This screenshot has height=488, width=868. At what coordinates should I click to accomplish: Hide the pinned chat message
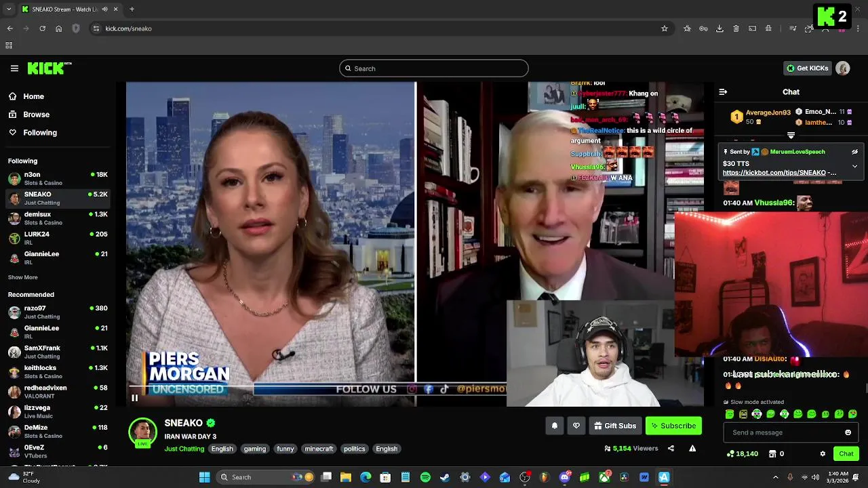[x=854, y=152]
